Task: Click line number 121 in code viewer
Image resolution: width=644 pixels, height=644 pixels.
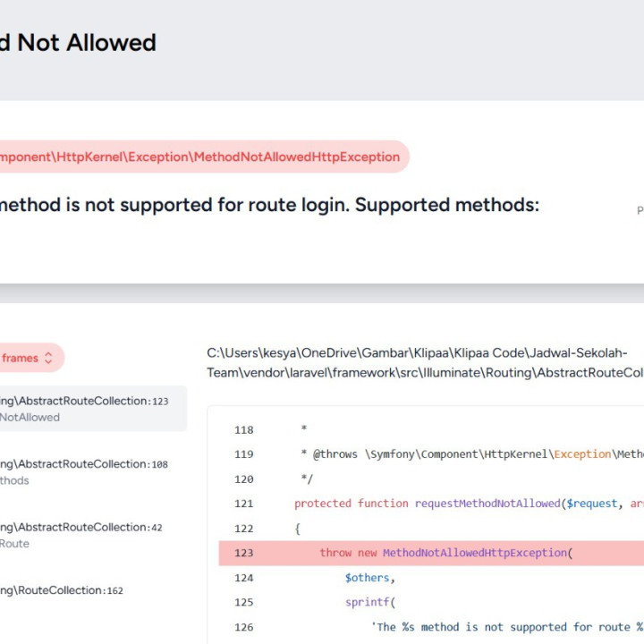Action: click(x=243, y=504)
